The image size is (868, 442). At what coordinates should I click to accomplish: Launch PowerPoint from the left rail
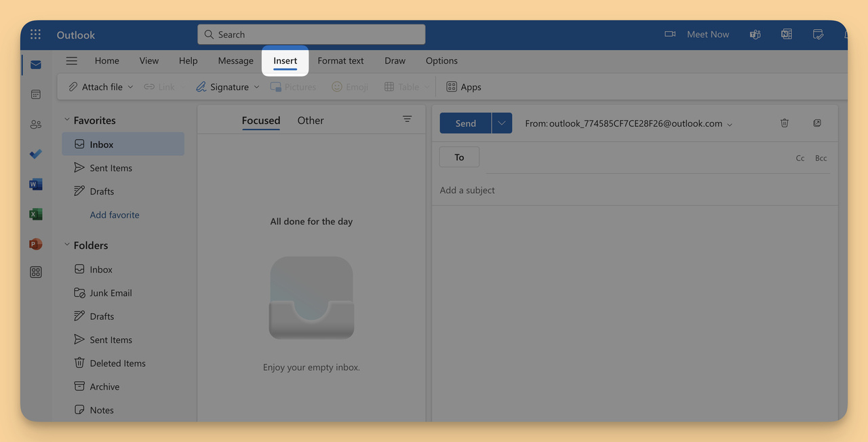point(36,244)
